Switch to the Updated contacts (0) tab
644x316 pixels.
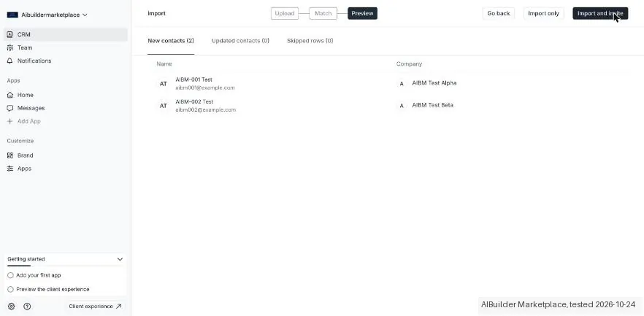coord(240,41)
